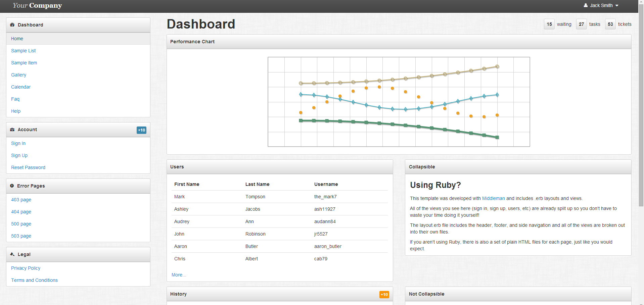The width and height of the screenshot is (644, 305).
Task: Open Sample List page
Action: [23, 51]
